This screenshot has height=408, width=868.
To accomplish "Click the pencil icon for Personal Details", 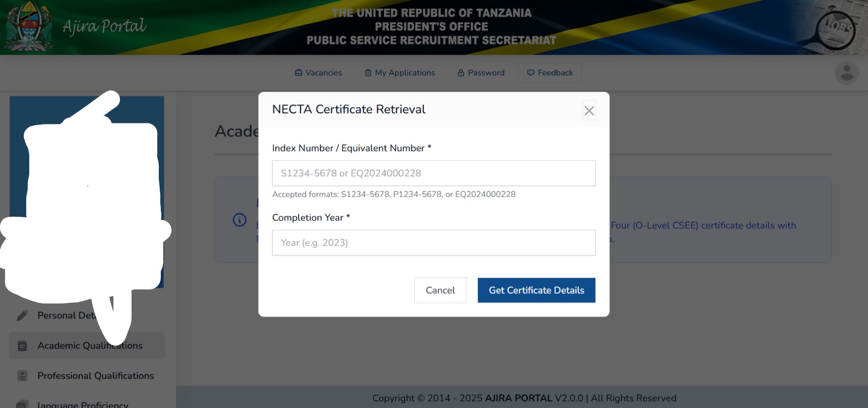I will click(22, 315).
